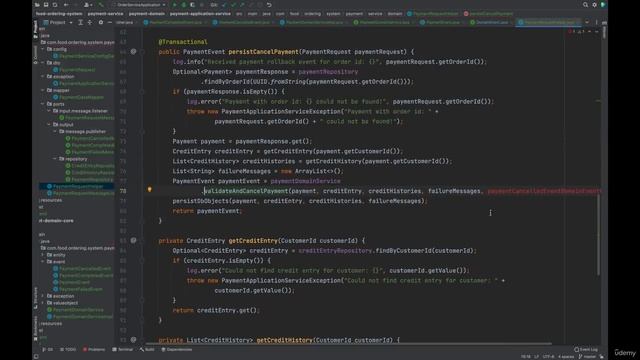The height and width of the screenshot is (360, 640).
Task: Click the @Transactional annotation in editor
Action: pos(183,42)
